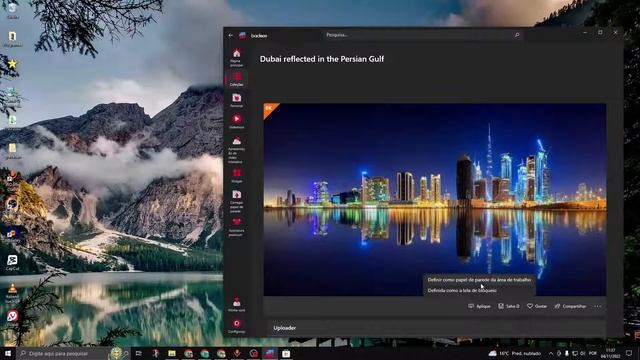Select the upload wallpaper icon in sidebar
640x360 pixels.
[x=236, y=200]
